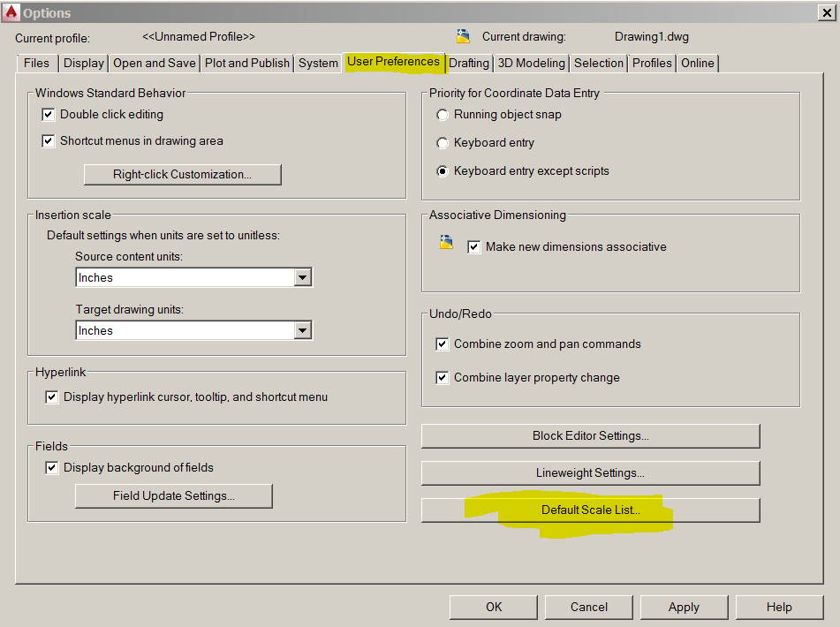Go to the 3D Modeling tab
Image resolution: width=840 pixels, height=627 pixels.
pos(532,64)
